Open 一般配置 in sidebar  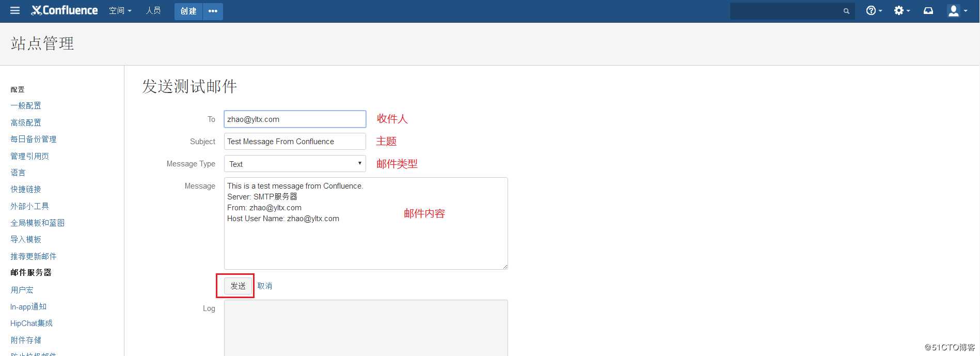(x=26, y=105)
